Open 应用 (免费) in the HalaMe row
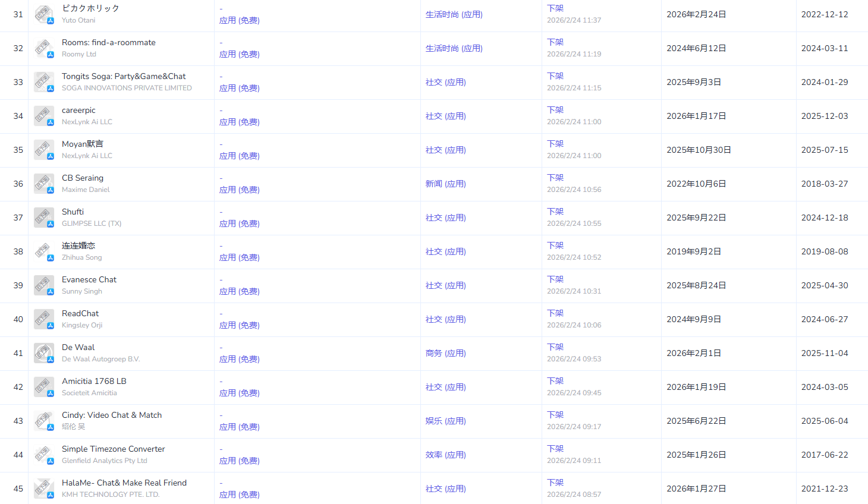The width and height of the screenshot is (868, 504). (240, 494)
